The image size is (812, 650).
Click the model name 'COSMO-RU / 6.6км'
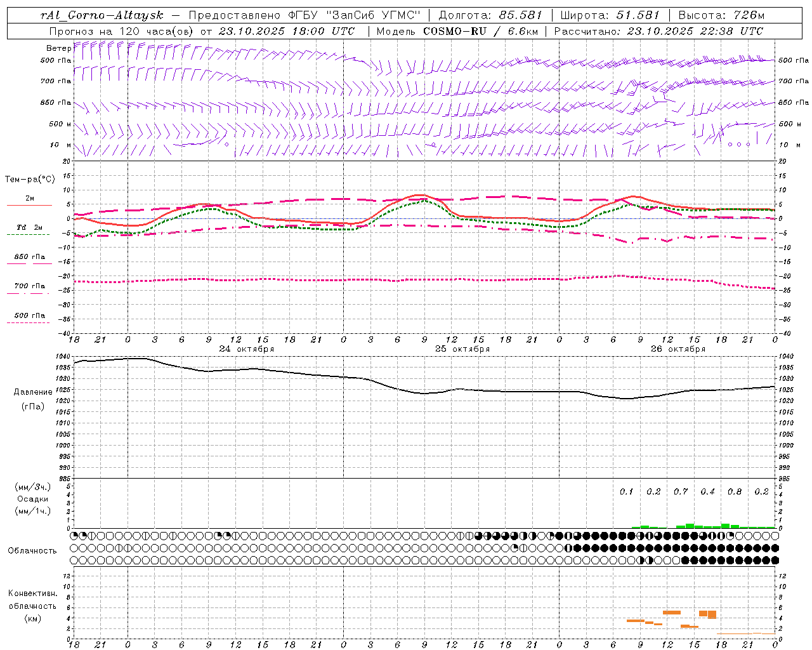click(481, 31)
